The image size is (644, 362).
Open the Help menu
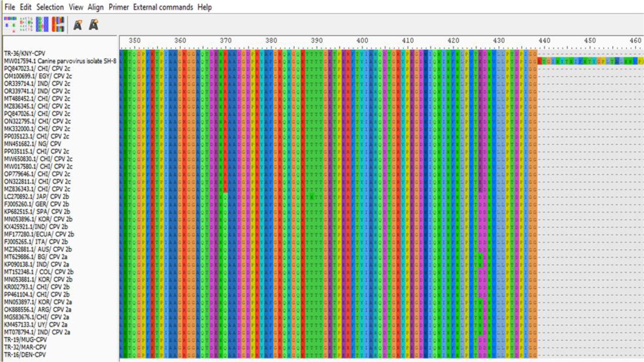[x=204, y=7]
